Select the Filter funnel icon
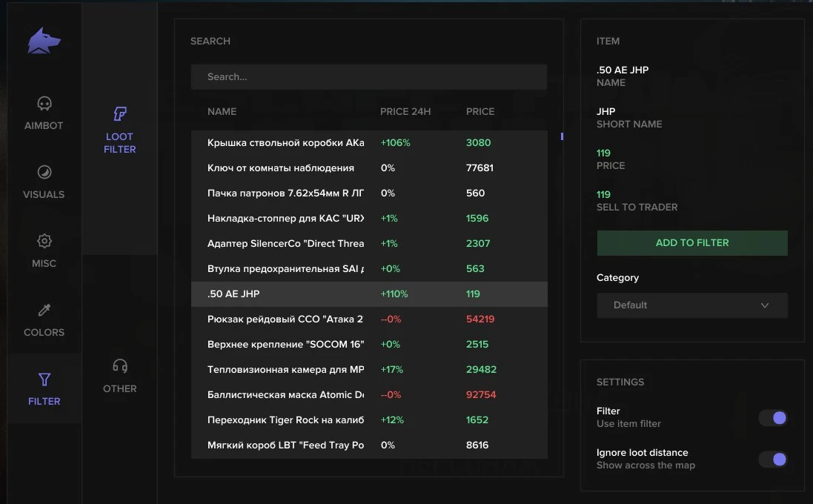The height and width of the screenshot is (504, 813). point(44,379)
